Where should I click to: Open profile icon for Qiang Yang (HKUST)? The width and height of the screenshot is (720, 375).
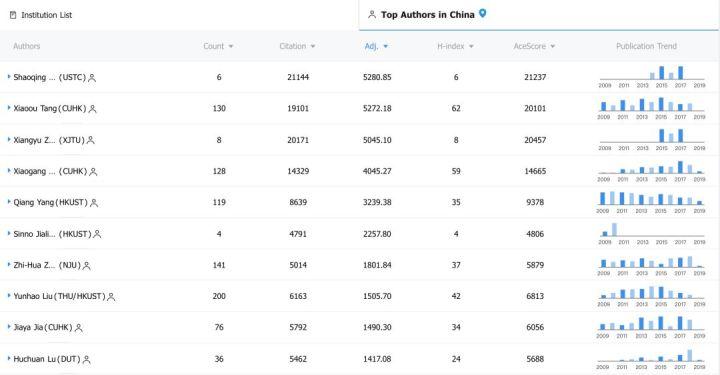pos(94,202)
